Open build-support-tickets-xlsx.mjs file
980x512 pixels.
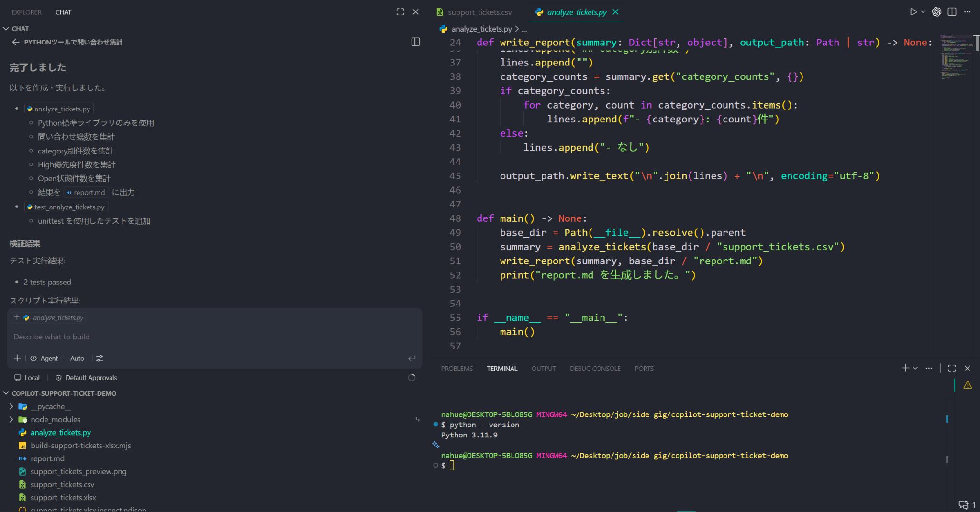[80, 446]
